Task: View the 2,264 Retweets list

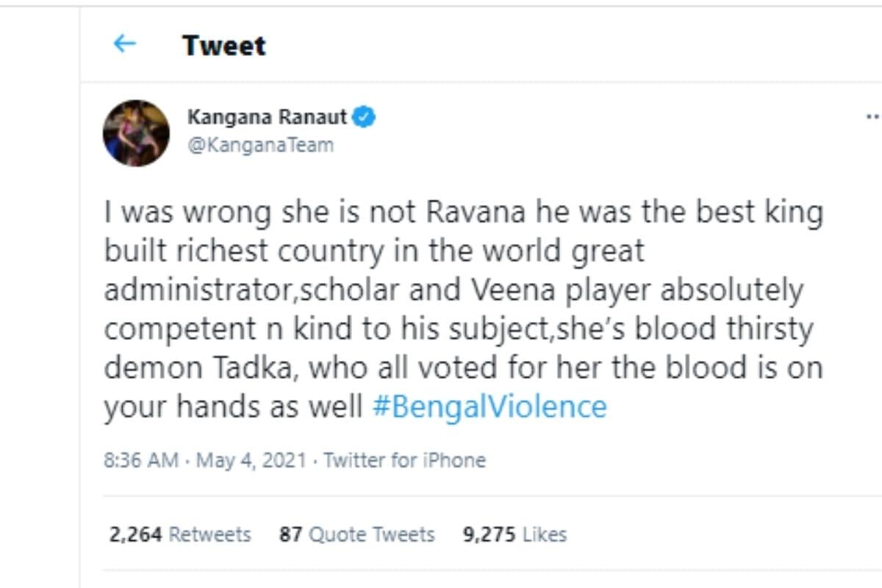Action: (x=180, y=534)
